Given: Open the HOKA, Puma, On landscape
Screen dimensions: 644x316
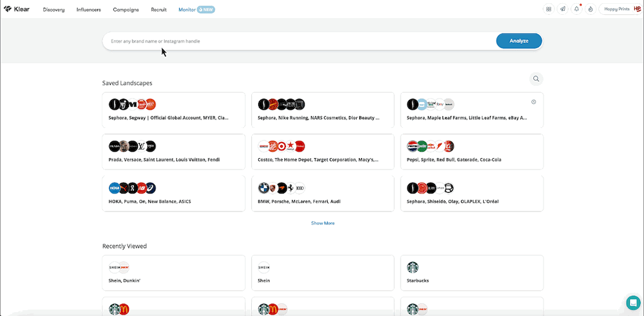Looking at the screenshot, I should [x=174, y=193].
